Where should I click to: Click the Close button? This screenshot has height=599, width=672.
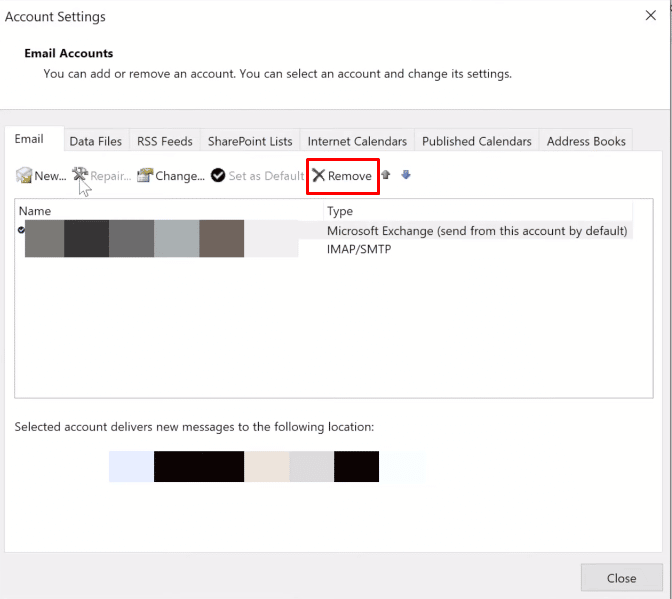tap(621, 578)
